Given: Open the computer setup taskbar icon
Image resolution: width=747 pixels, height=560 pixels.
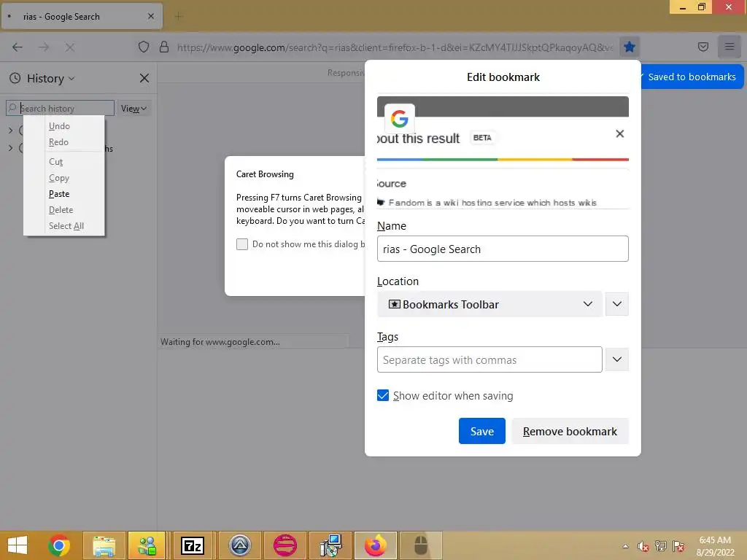Looking at the screenshot, I should (330, 545).
